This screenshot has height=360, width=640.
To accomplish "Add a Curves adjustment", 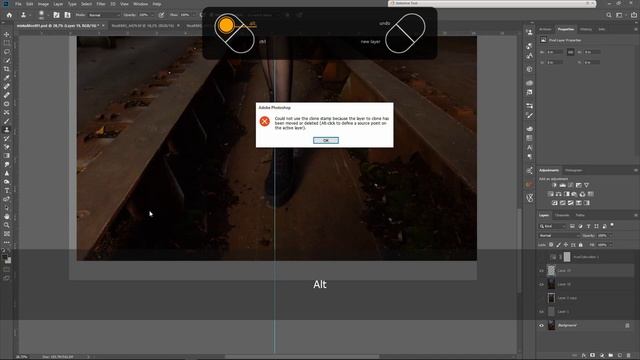I will 571,185.
